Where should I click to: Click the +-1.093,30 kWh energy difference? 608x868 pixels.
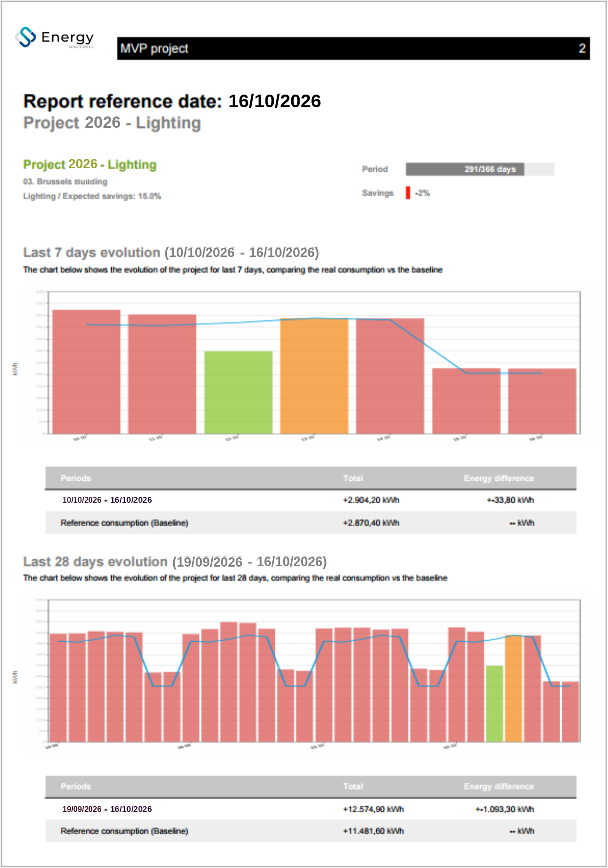505,809
